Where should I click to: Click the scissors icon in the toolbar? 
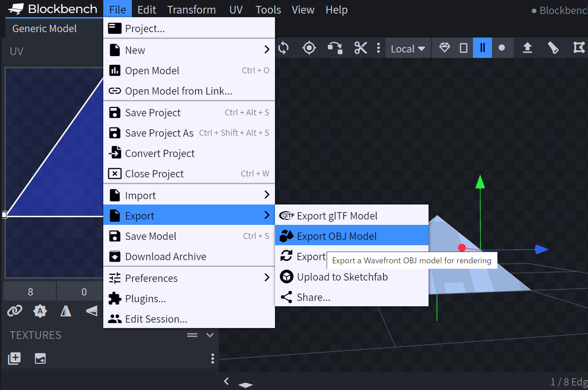361,48
